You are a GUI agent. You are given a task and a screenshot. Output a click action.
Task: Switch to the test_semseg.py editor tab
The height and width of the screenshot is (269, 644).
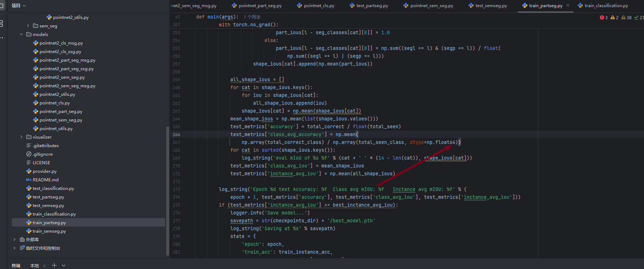pos(488,6)
